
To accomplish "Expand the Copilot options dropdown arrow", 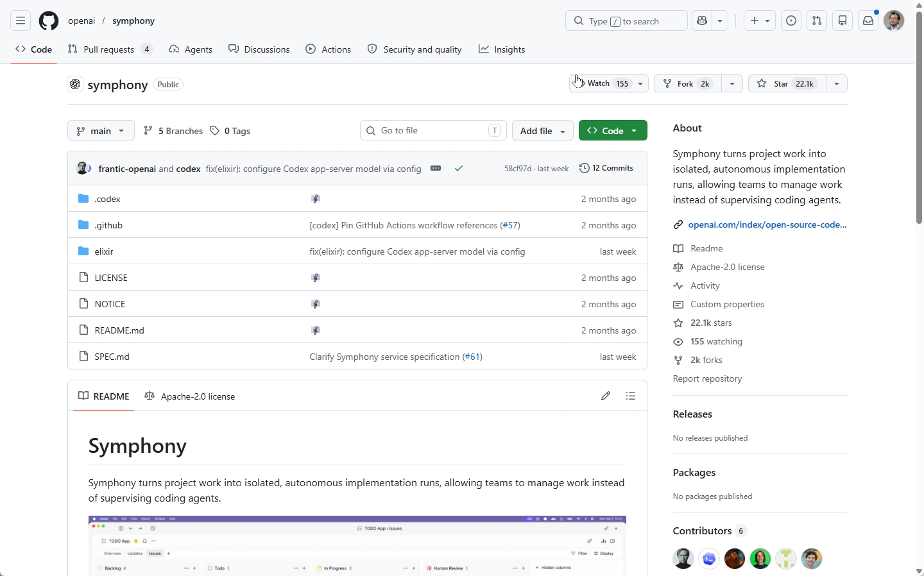I will 720,21.
